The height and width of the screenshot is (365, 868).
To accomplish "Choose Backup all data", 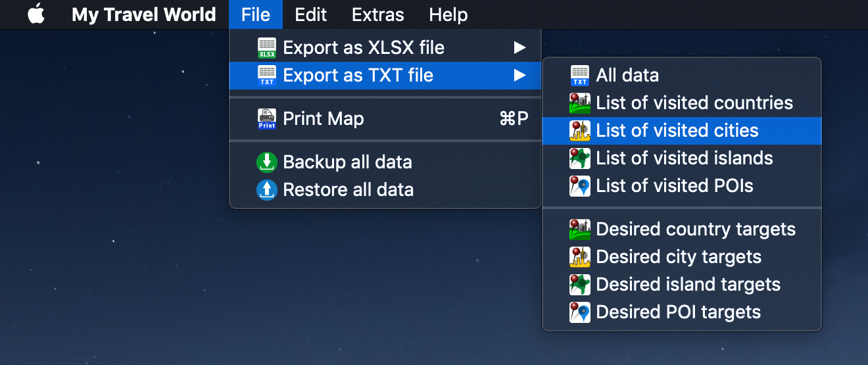I will 385,162.
